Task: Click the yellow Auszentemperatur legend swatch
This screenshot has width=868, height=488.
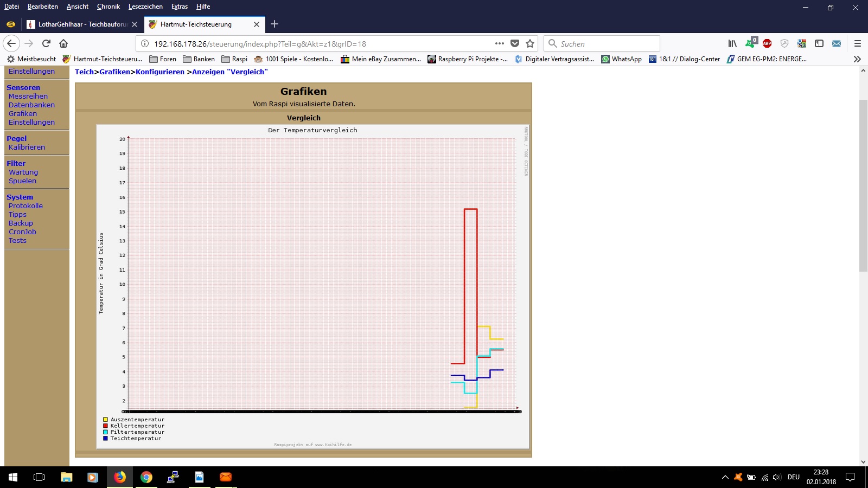Action: (x=105, y=420)
